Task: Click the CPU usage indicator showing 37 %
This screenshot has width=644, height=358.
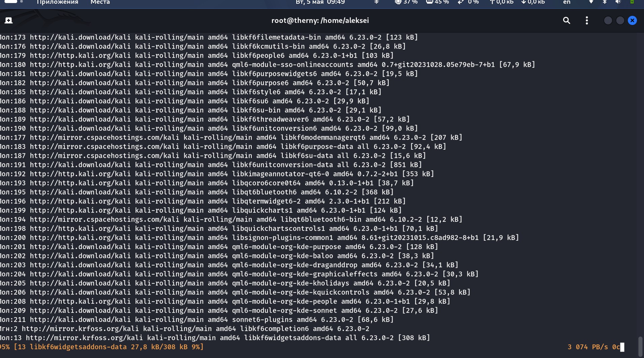Action: coord(406,2)
